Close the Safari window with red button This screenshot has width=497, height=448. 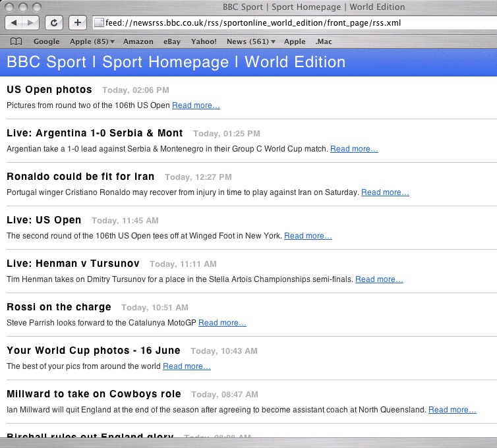tap(9, 7)
